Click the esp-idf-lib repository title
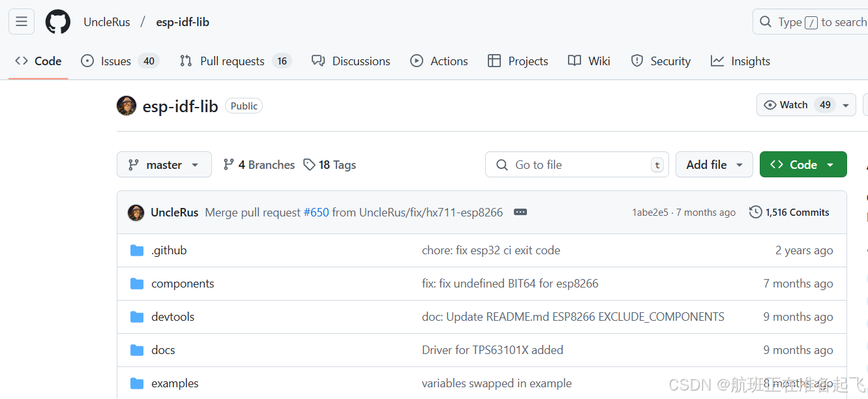The height and width of the screenshot is (399, 868). point(181,106)
